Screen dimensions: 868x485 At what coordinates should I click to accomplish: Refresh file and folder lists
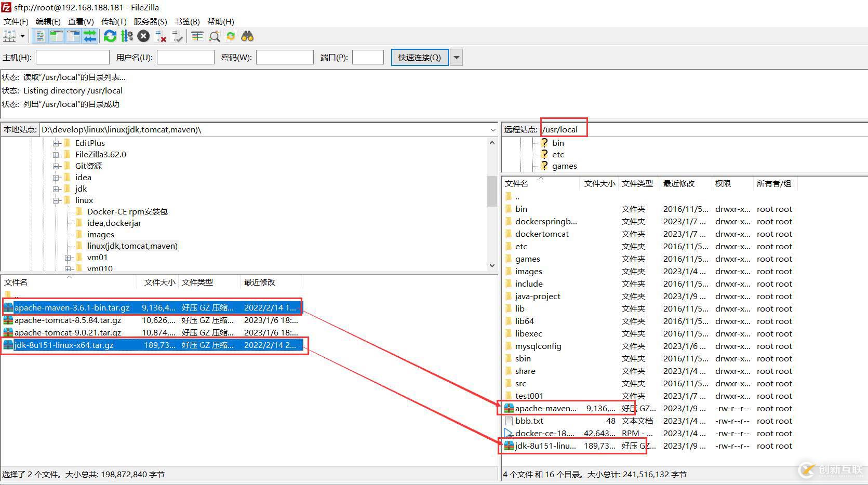[x=110, y=36]
